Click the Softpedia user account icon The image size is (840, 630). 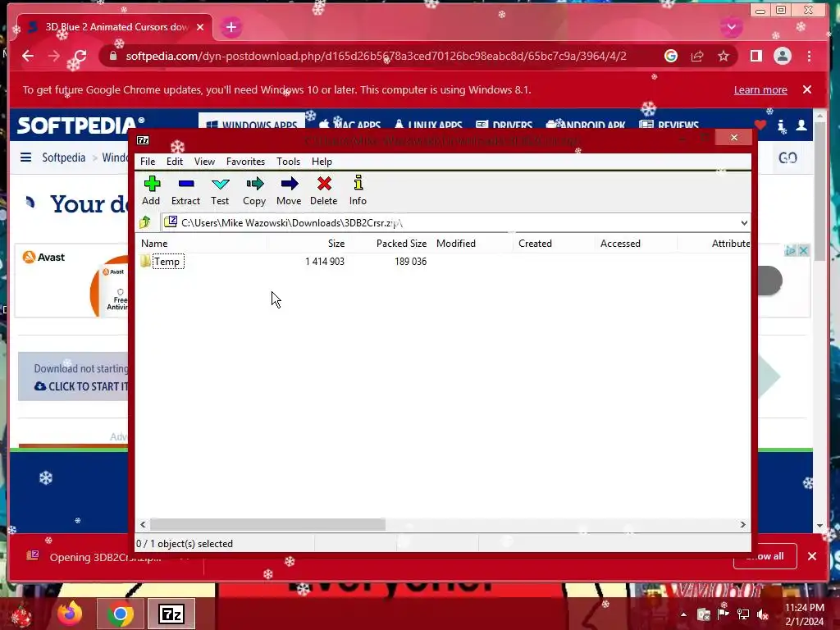[801, 126]
